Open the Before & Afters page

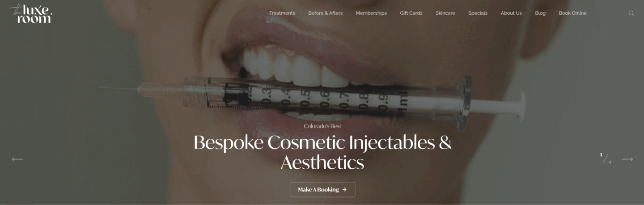point(326,13)
